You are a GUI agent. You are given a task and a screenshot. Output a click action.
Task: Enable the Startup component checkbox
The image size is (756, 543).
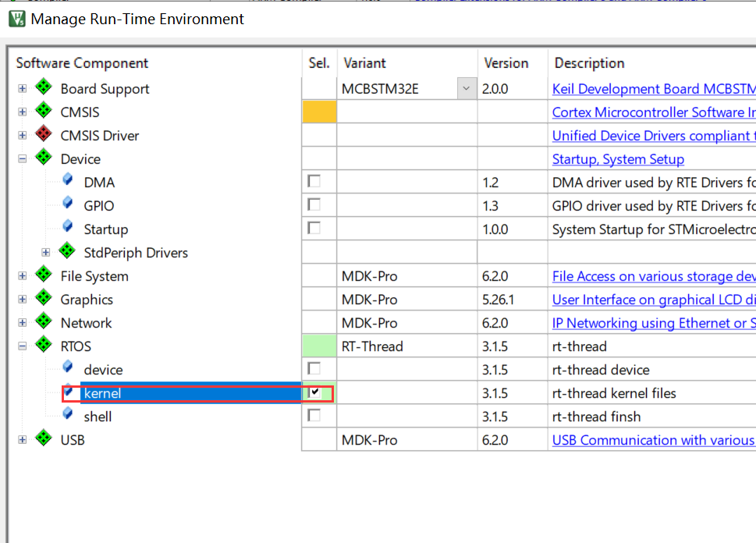coord(314,229)
